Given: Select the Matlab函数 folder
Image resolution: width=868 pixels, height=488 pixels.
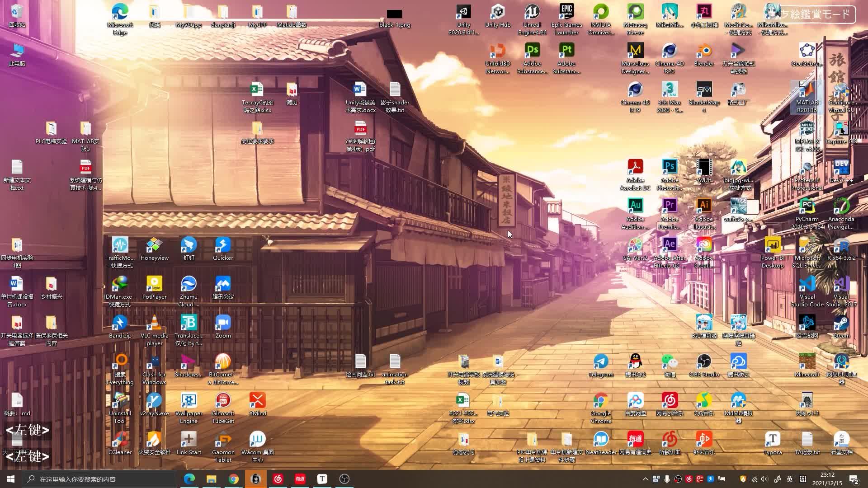Looking at the screenshot, I should (x=292, y=16).
